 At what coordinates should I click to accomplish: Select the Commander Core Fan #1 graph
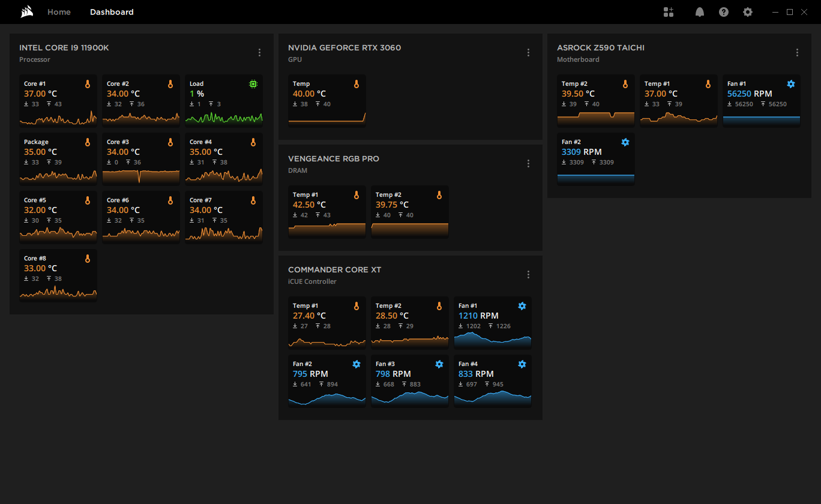tap(493, 340)
